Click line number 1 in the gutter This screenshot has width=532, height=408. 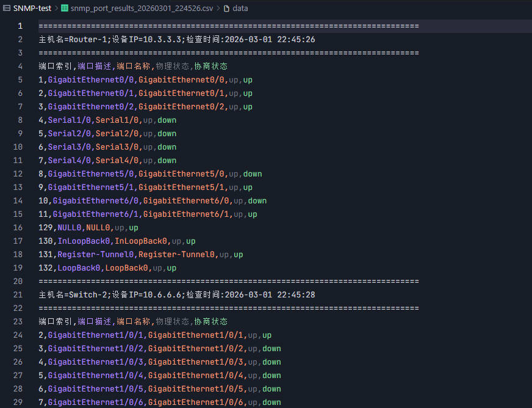click(x=20, y=26)
